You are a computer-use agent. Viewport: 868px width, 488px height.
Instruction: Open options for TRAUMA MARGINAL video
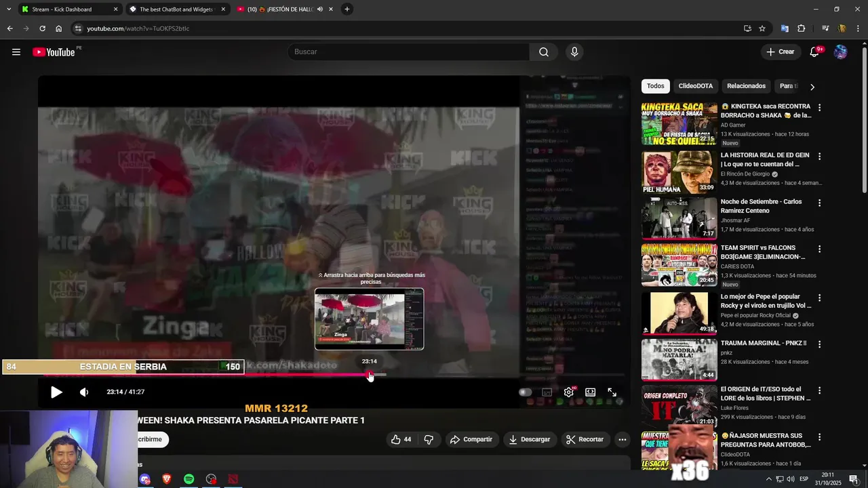(819, 344)
